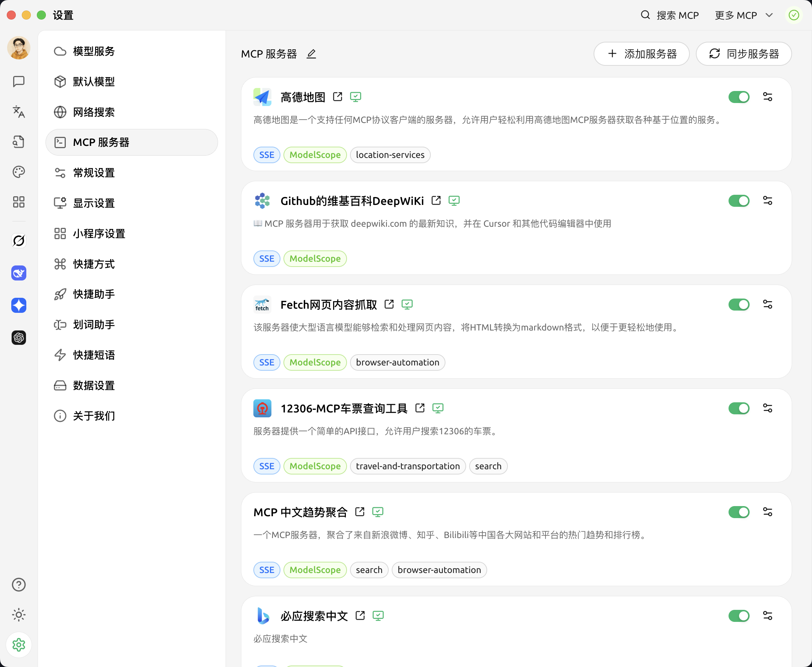Open settings sliders for MCP 中文趋势聚合

pyautogui.click(x=767, y=512)
